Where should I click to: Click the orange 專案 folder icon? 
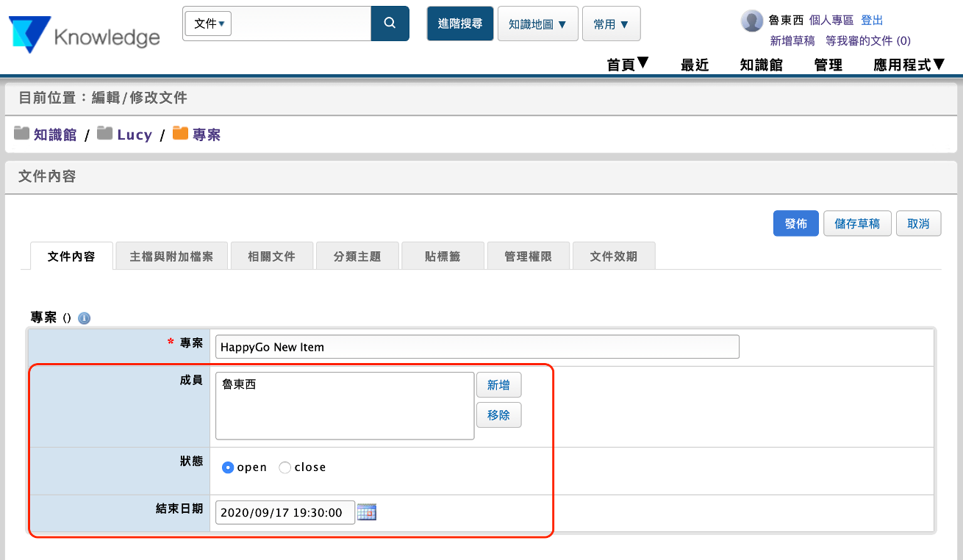180,134
